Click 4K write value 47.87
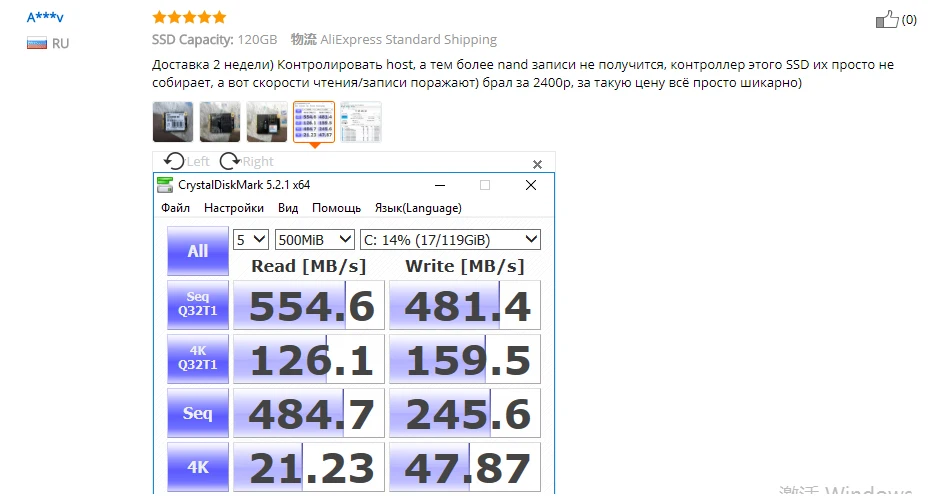The width and height of the screenshot is (950, 500). (x=465, y=467)
